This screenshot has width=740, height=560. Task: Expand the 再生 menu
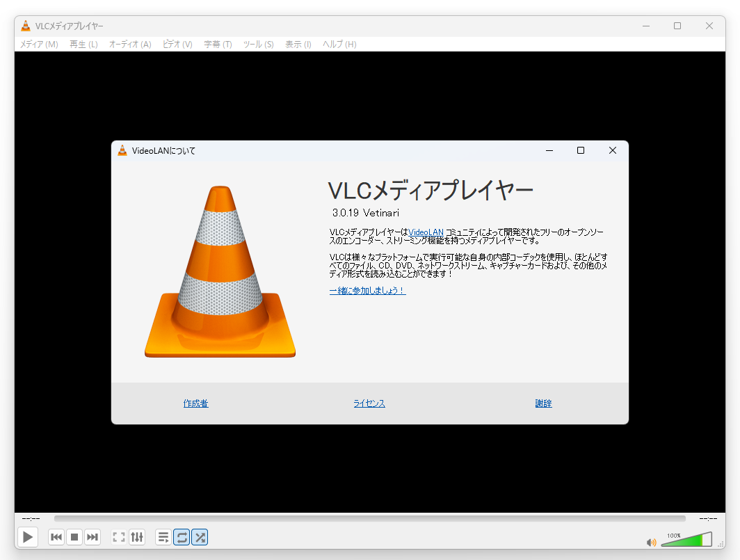click(83, 44)
